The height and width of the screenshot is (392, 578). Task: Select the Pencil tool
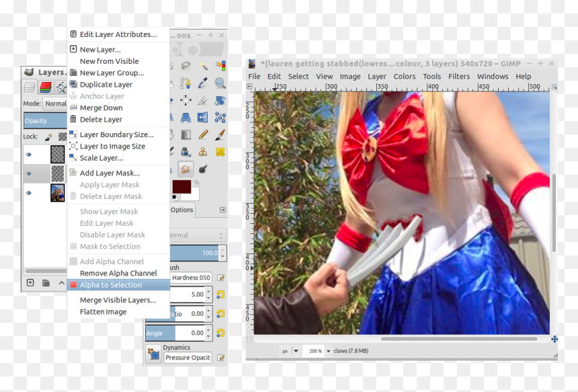(x=203, y=134)
